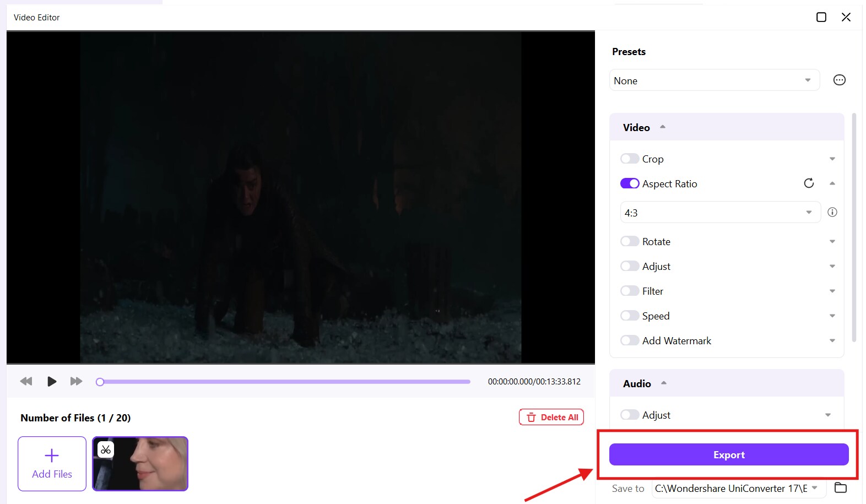The width and height of the screenshot is (866, 504).
Task: Collapse the Video section header
Action: 727,127
